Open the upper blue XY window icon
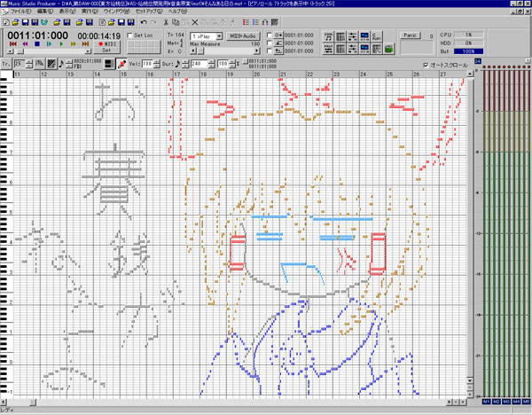532x415 pixels. (x=364, y=36)
